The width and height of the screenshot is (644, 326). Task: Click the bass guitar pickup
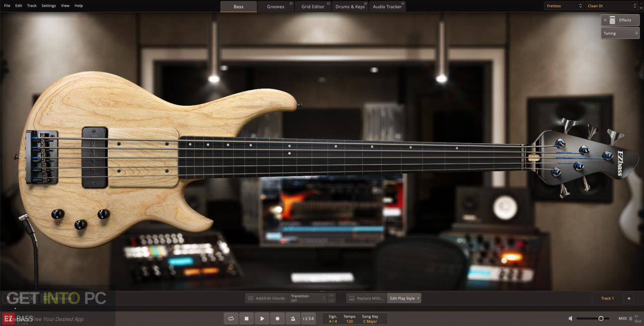point(95,157)
